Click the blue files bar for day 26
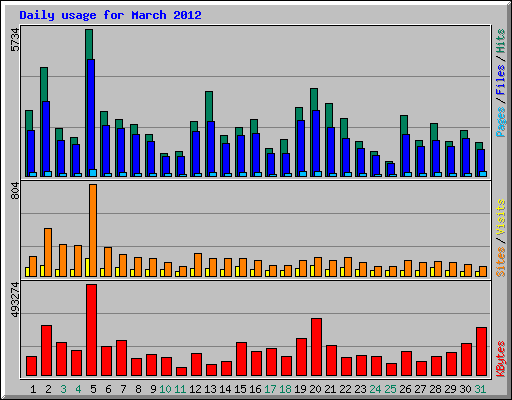The image size is (512, 400). click(x=406, y=153)
